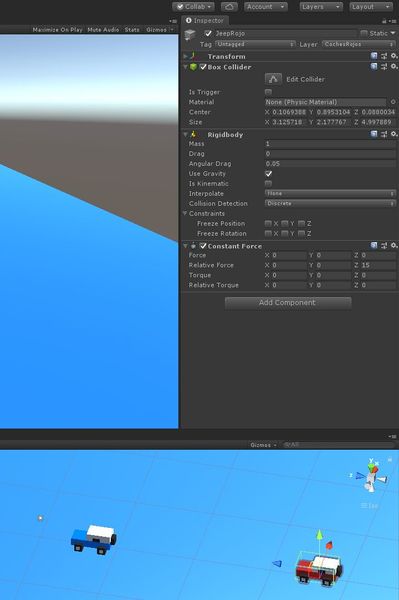Toggle the Static checkbox
This screenshot has width=399, height=600.
[364, 33]
